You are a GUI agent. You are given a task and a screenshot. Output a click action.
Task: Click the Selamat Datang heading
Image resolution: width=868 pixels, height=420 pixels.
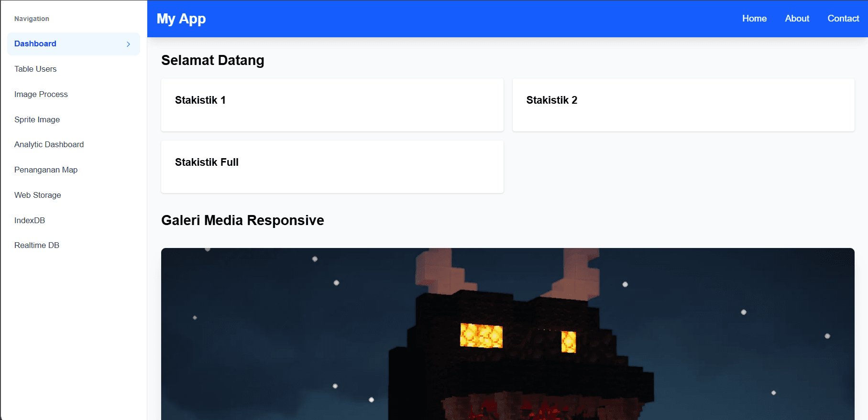pos(213,60)
